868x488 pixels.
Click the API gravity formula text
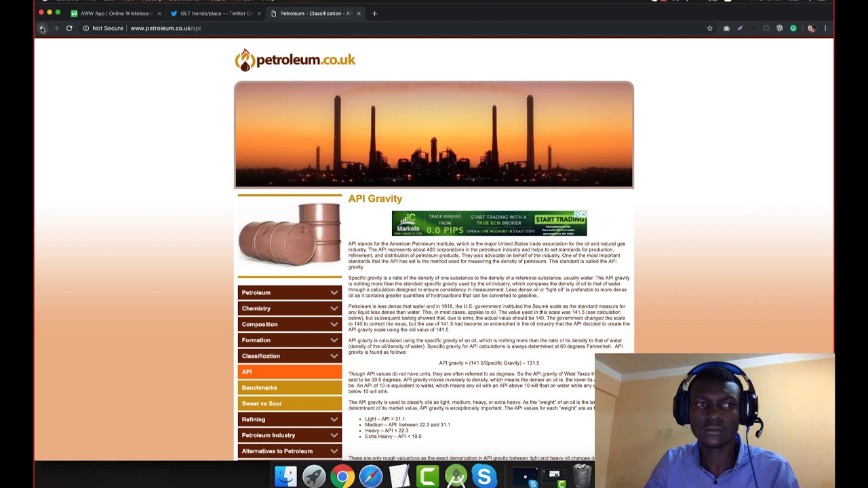point(489,363)
